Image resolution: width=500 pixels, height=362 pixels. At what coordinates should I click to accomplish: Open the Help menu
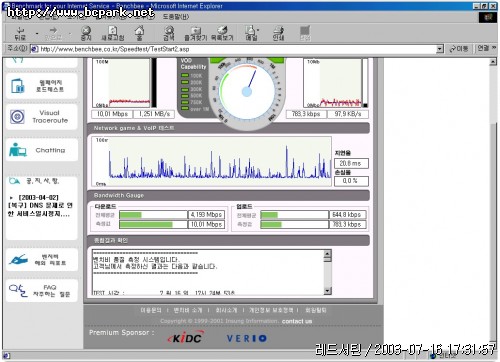tap(176, 16)
